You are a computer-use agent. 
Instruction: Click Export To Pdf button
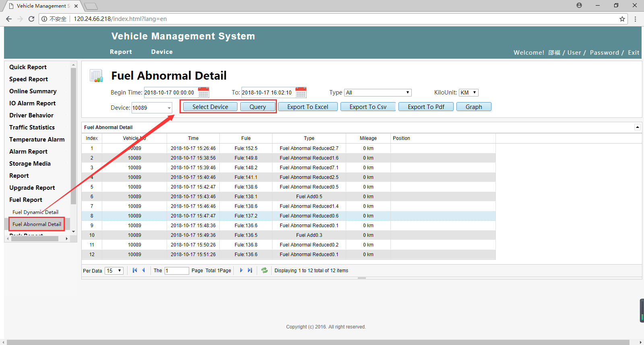click(426, 107)
